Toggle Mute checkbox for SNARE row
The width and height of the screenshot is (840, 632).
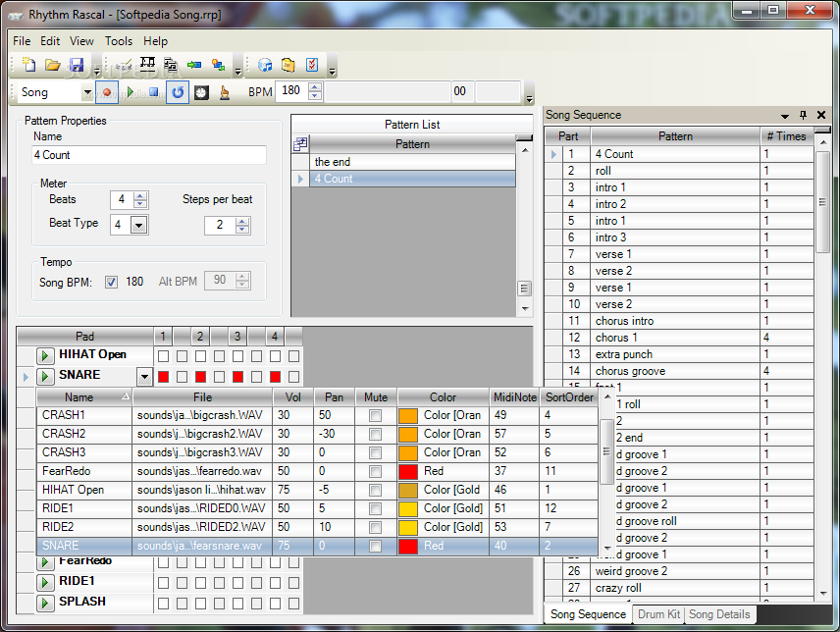point(376,547)
